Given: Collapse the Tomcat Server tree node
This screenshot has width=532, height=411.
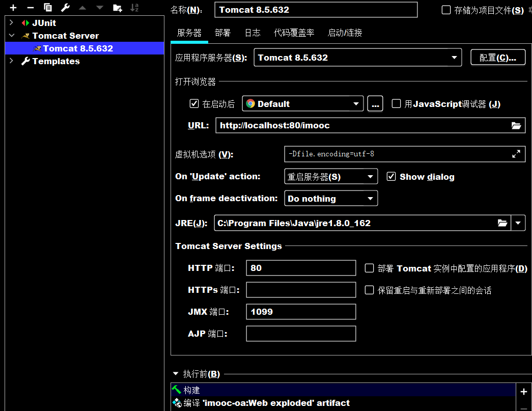Looking at the screenshot, I should point(12,35).
